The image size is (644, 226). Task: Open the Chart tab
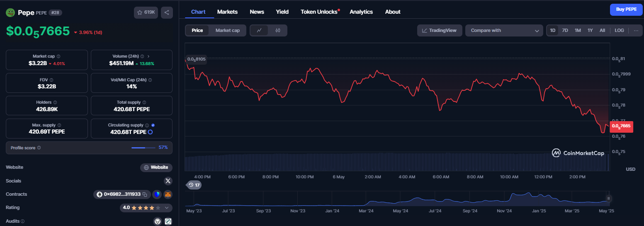[198, 12]
